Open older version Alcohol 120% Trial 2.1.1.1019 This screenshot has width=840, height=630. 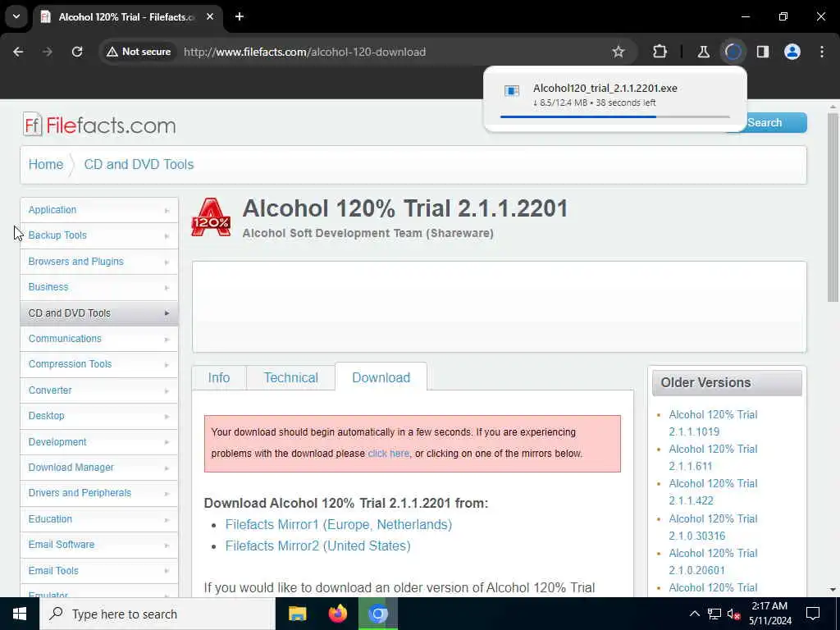pyautogui.click(x=713, y=423)
